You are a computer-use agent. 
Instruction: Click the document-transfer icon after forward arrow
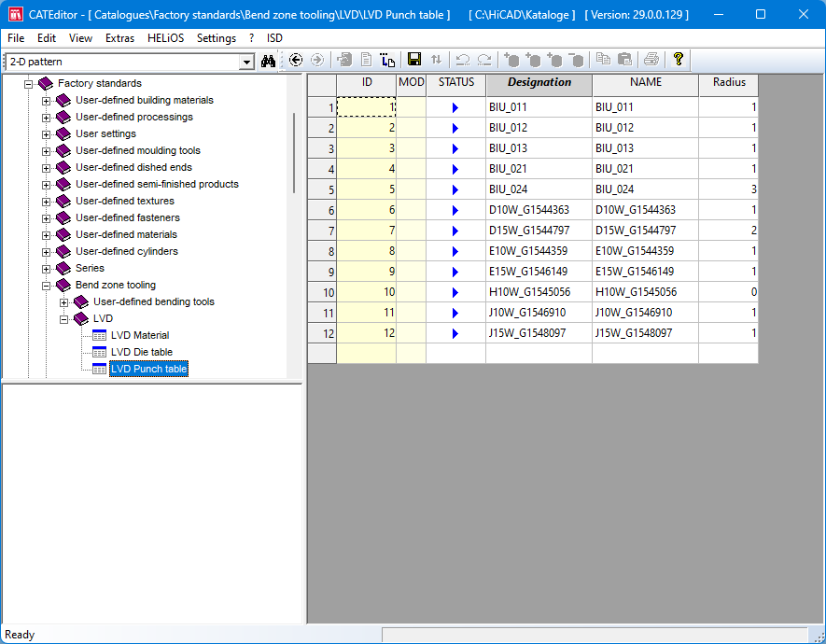[x=344, y=60]
